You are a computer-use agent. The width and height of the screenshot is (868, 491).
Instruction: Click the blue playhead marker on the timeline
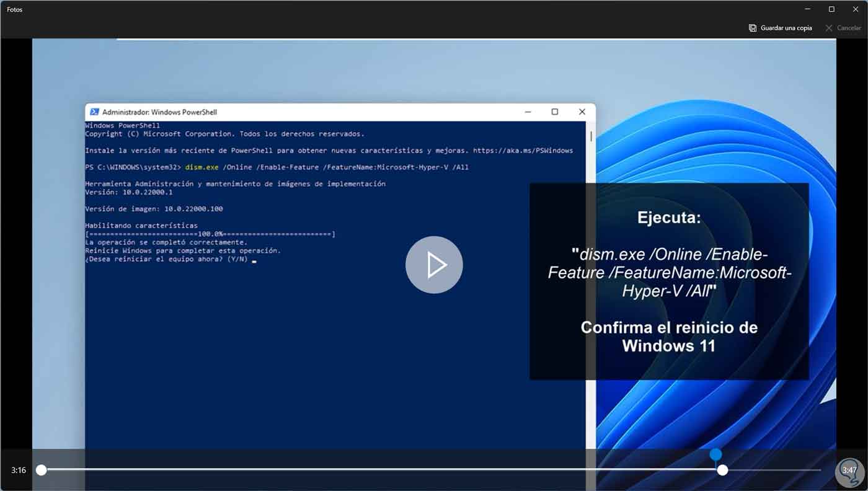715,454
